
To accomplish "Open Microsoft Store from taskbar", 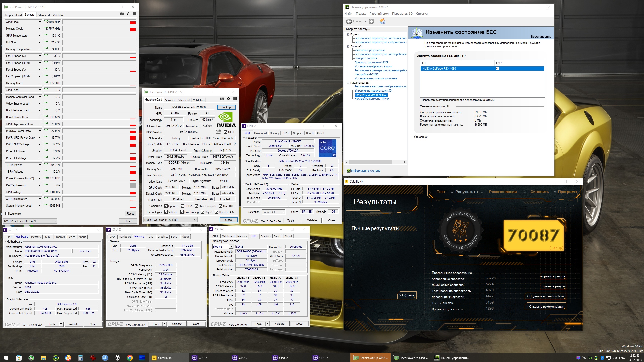I will pos(19,358).
